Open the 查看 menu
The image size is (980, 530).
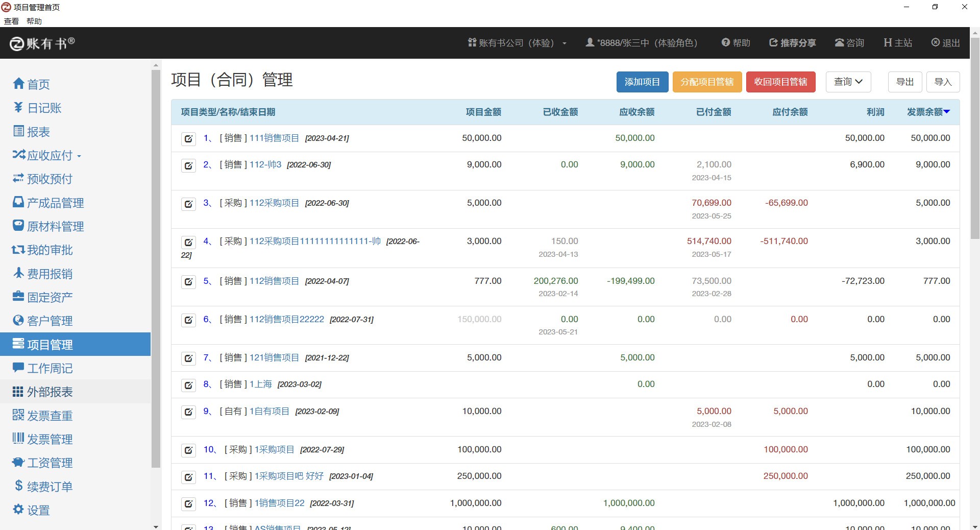(11, 21)
